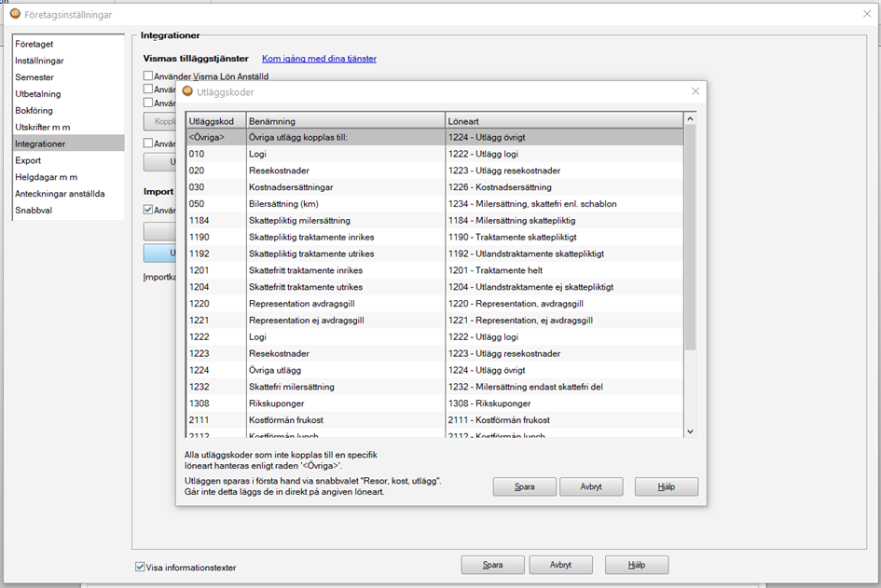Click Löneart cell 1234 - Milersättning, skattefri enl. schablon

click(x=564, y=204)
